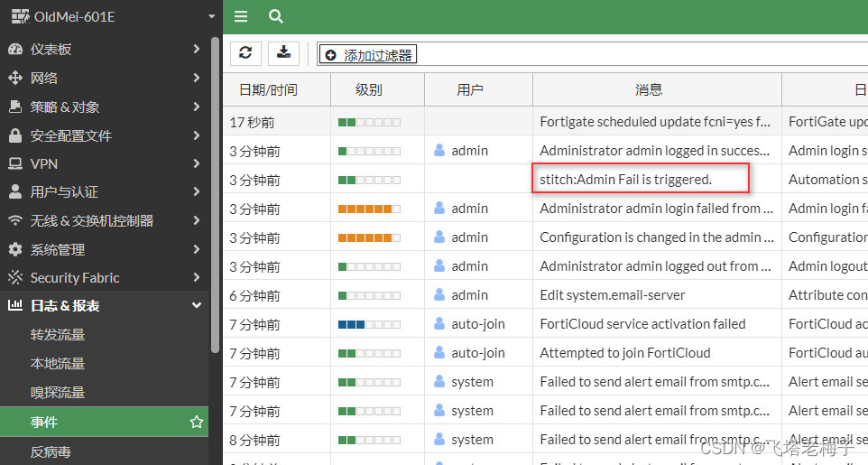The image size is (868, 465).
Task: Click the blue level bar of FortiCloud activation row
Action: pyautogui.click(x=369, y=324)
